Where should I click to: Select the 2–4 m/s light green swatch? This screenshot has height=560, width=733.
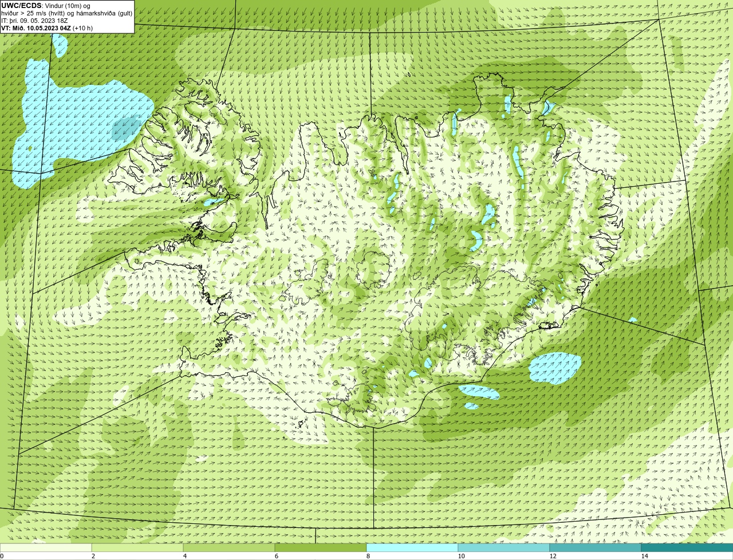[137, 547]
